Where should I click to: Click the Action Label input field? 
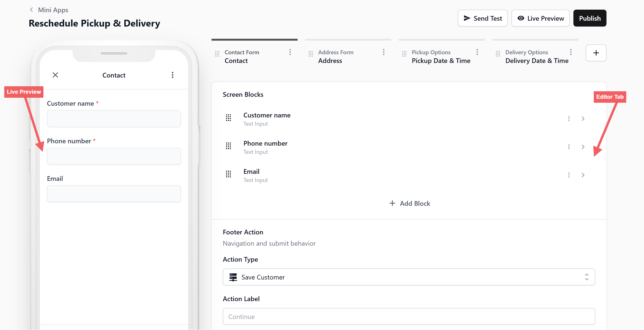coord(409,316)
